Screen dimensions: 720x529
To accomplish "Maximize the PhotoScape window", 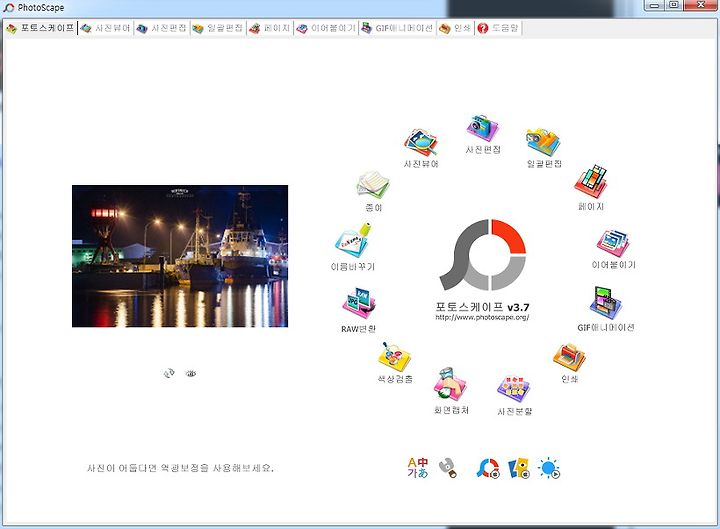I will point(673,5).
